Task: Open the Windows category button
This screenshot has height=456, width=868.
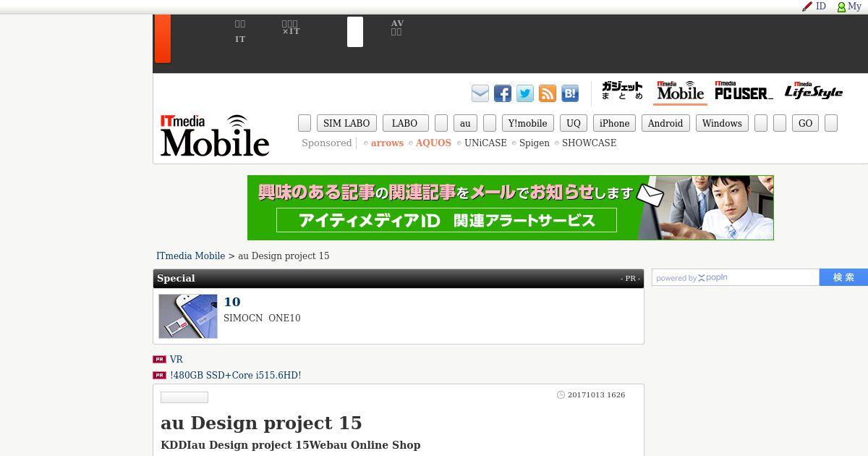Action: (722, 123)
